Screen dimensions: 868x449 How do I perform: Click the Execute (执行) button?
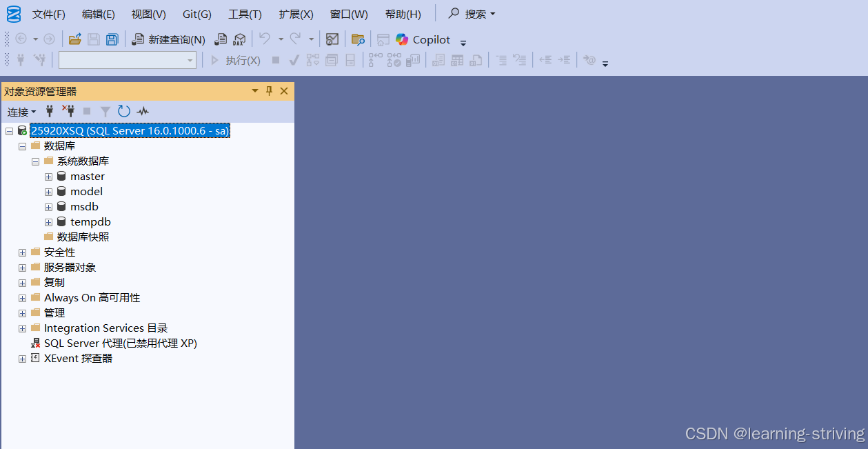(236, 61)
